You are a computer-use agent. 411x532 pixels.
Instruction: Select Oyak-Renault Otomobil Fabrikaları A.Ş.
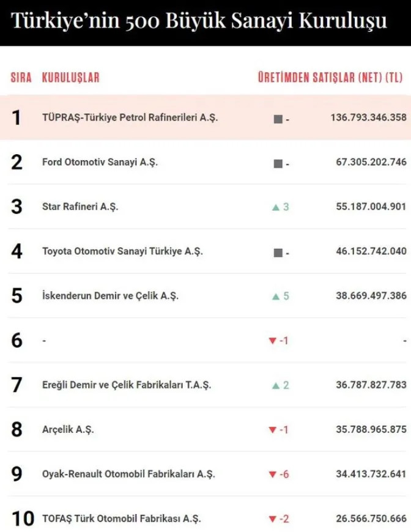(x=128, y=475)
